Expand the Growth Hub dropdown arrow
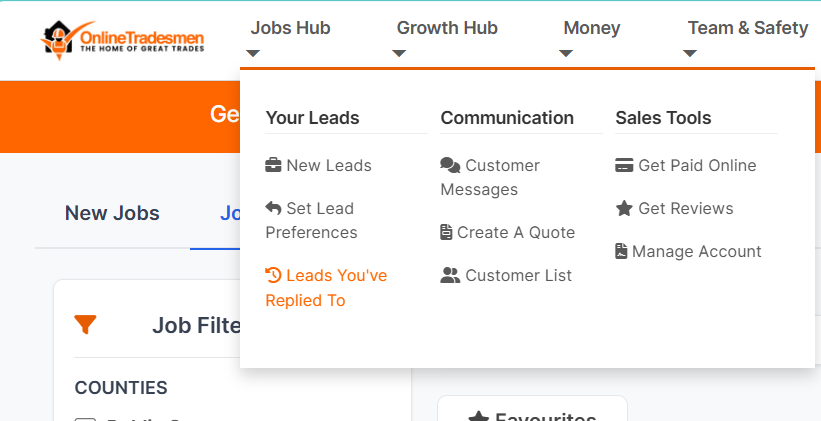821x421 pixels. [x=399, y=53]
